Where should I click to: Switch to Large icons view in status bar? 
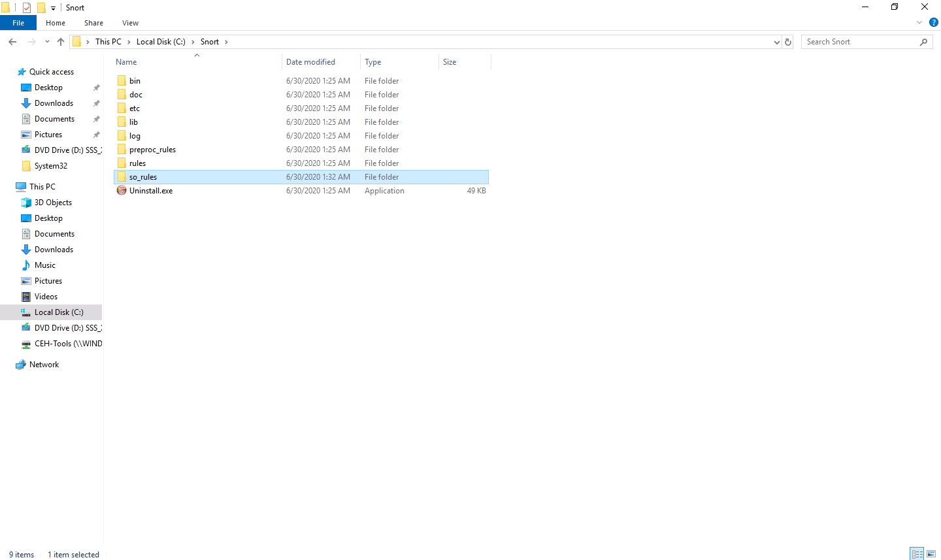click(931, 554)
